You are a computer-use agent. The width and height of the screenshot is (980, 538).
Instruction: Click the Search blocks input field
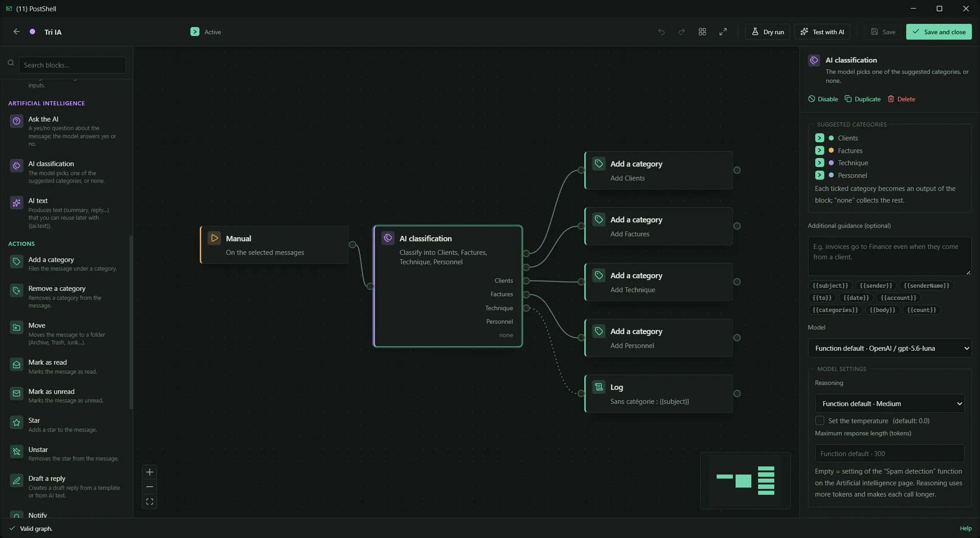coord(72,65)
